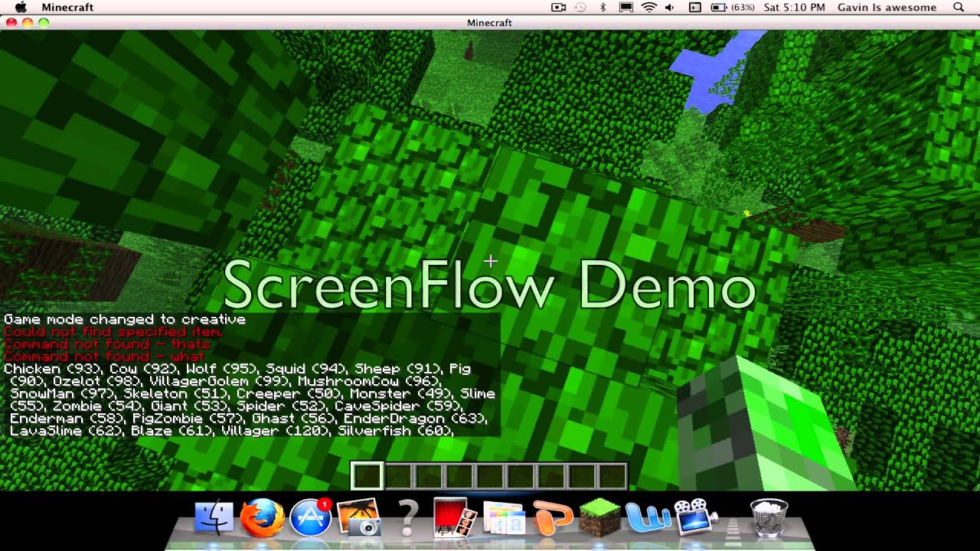Click the Minecraft grass block Dock icon
980x551 pixels.
[599, 518]
